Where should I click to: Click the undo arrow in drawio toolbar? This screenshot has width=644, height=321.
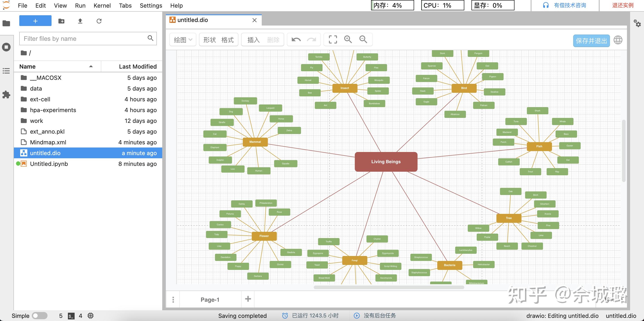[x=296, y=39]
